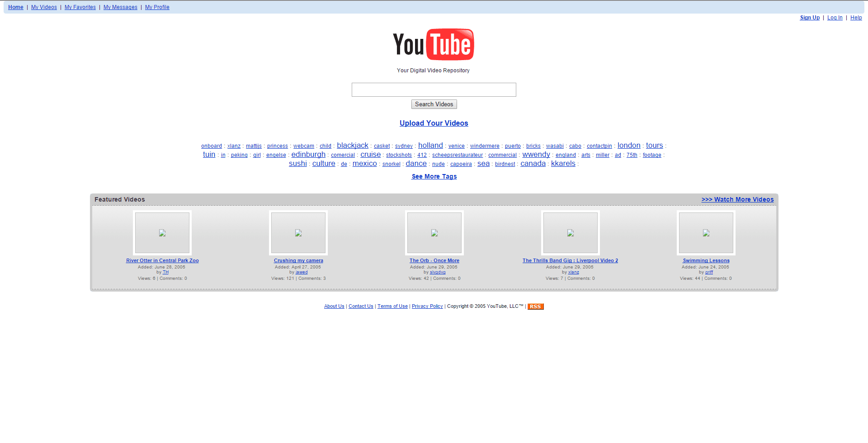
Task: View uploader jawed's profile
Action: [302, 272]
